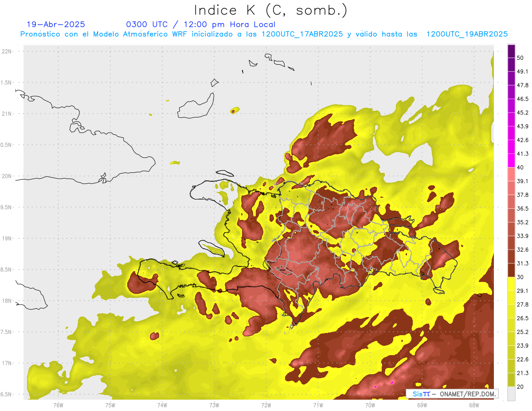This screenshot has width=532, height=411.
Task: Click the "71W" longitude axis label
Action: [x=318, y=405]
